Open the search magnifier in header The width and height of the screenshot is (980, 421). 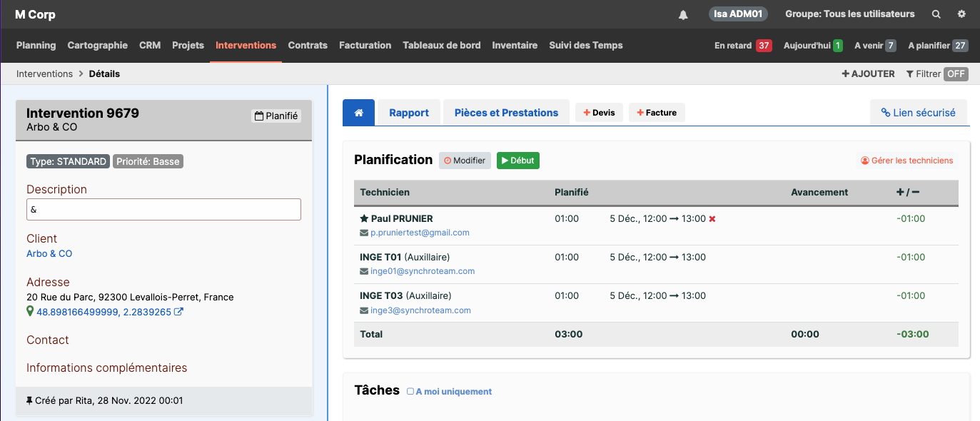[936, 14]
